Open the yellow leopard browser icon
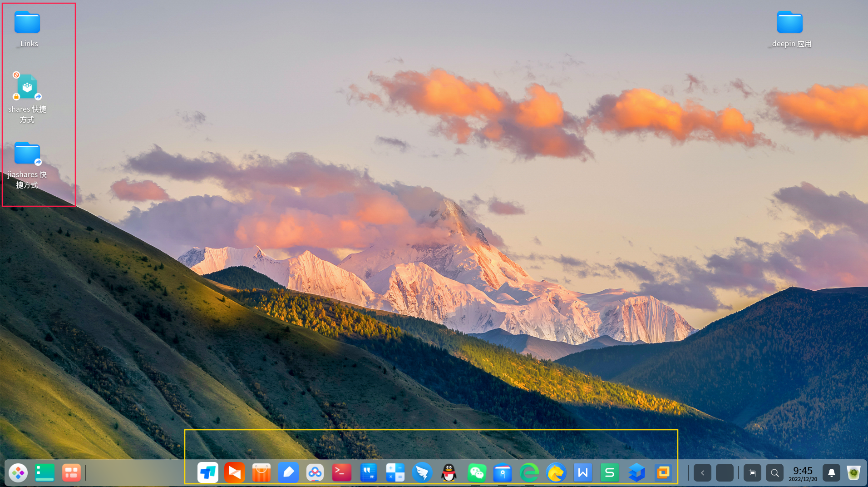The height and width of the screenshot is (487, 868). click(556, 473)
